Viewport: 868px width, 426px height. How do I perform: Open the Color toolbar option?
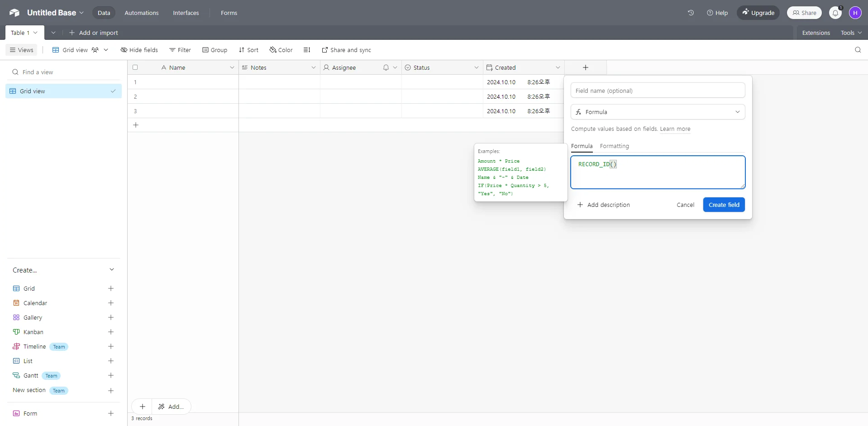(x=281, y=50)
